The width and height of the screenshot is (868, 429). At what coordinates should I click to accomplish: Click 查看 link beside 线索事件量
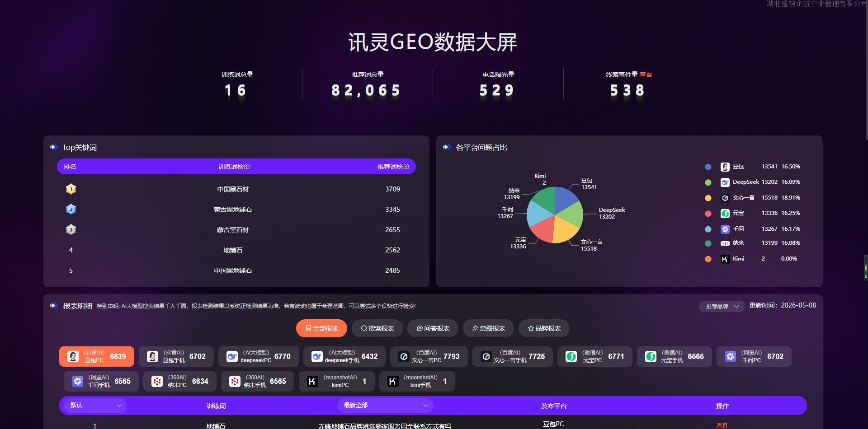coord(646,75)
